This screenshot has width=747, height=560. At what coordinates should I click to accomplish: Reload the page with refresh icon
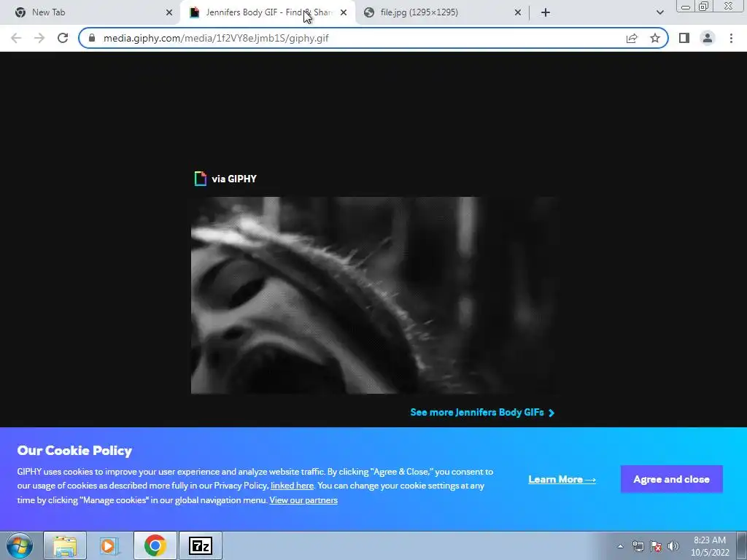[63, 38]
